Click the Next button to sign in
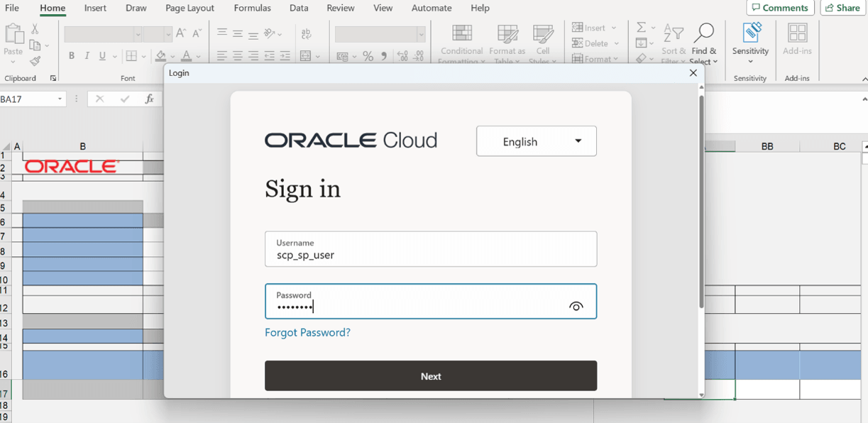Viewport: 868px width, 423px height. click(431, 376)
